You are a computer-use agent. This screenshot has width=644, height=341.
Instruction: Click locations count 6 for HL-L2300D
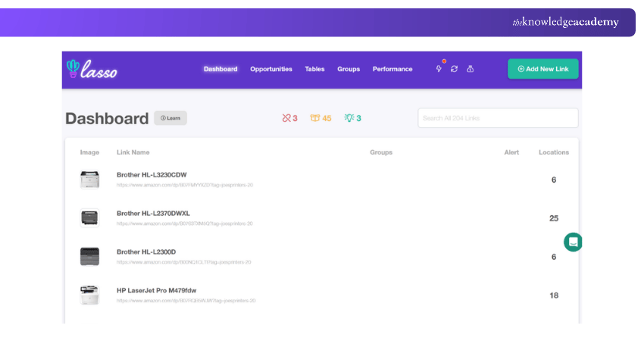point(554,257)
